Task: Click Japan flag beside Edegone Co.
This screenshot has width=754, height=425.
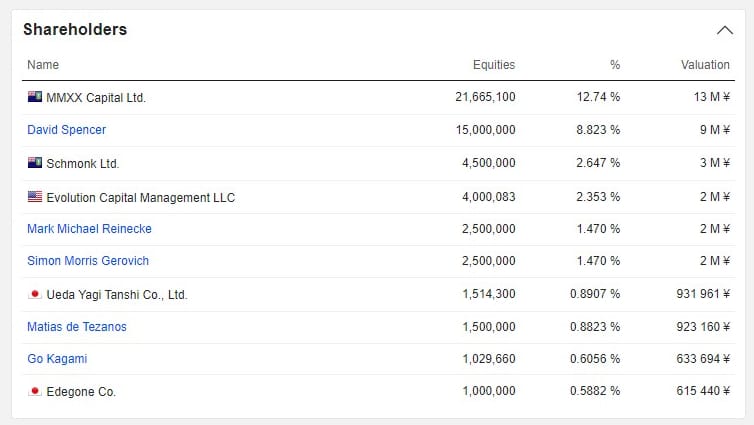Action: (35, 391)
